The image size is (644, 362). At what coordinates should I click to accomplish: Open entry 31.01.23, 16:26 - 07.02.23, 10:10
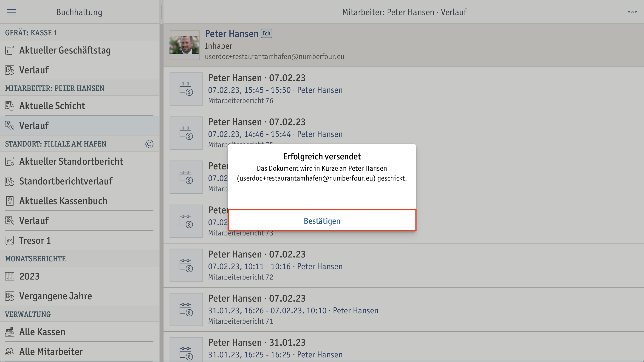tap(404, 309)
